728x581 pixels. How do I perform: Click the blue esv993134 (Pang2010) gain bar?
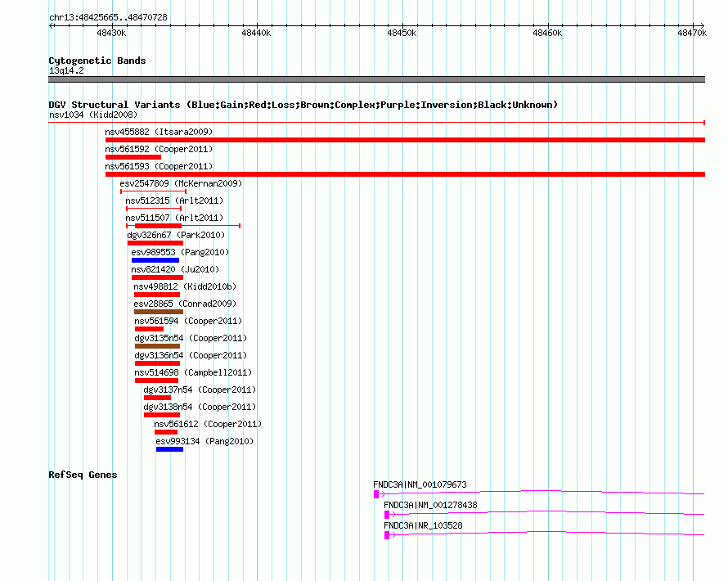[x=169, y=449]
